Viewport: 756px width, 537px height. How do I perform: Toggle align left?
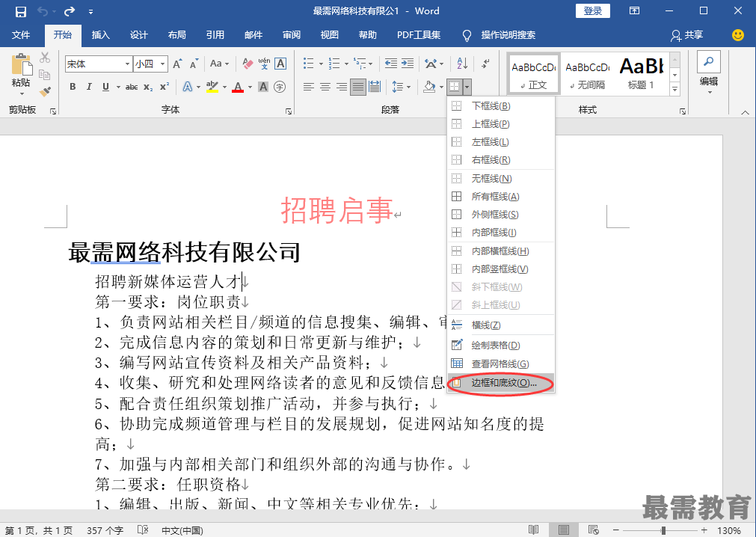pos(309,87)
